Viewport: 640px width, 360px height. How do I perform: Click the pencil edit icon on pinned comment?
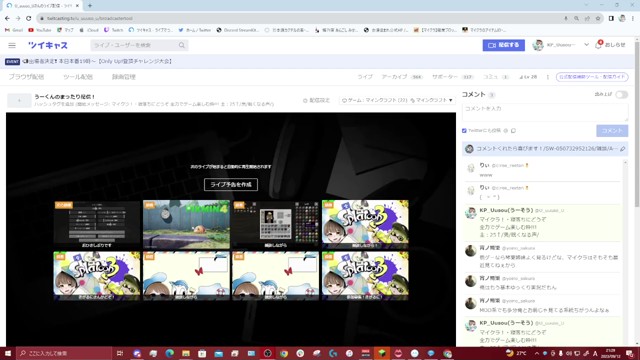coord(622,149)
